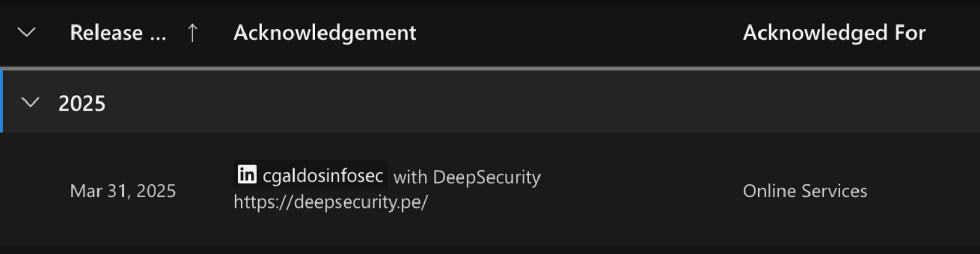Collapse all groups using header chevron

pos(27,33)
